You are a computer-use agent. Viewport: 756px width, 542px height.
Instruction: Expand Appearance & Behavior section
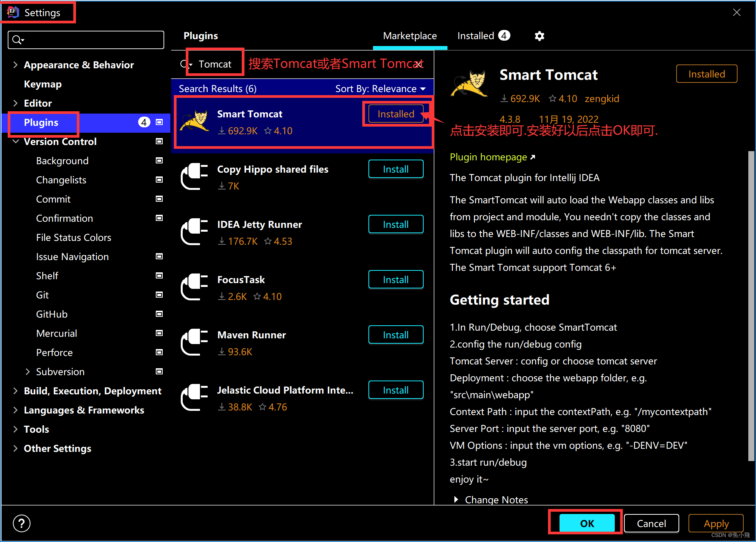[x=15, y=65]
